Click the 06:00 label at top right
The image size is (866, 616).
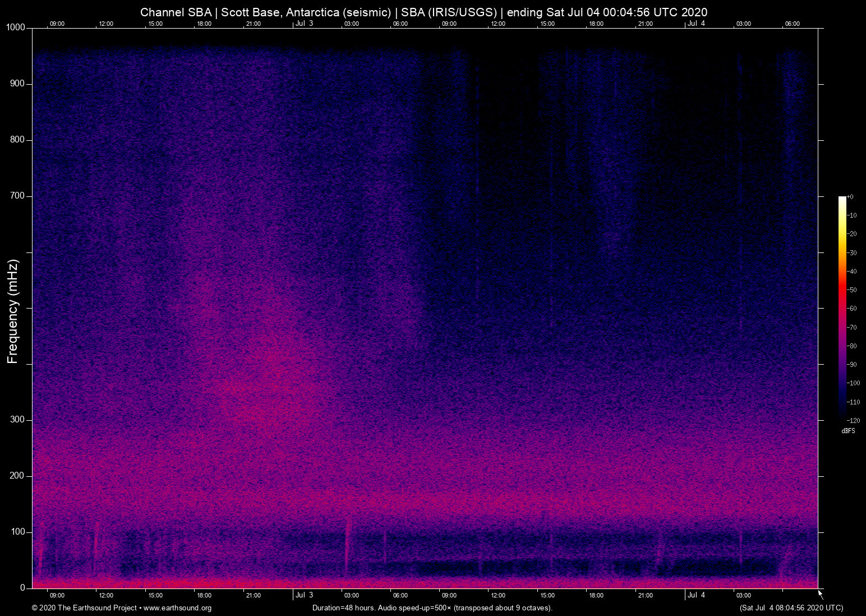[x=793, y=24]
